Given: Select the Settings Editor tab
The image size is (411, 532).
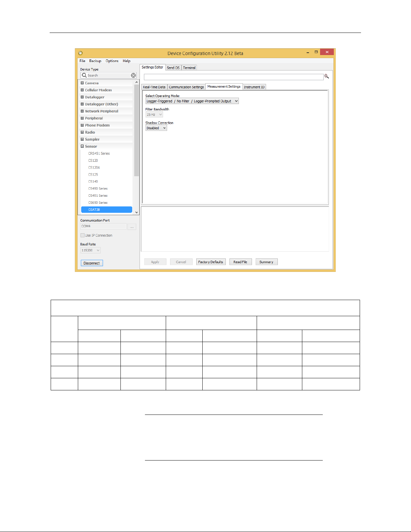Looking at the screenshot, I should tap(152, 67).
